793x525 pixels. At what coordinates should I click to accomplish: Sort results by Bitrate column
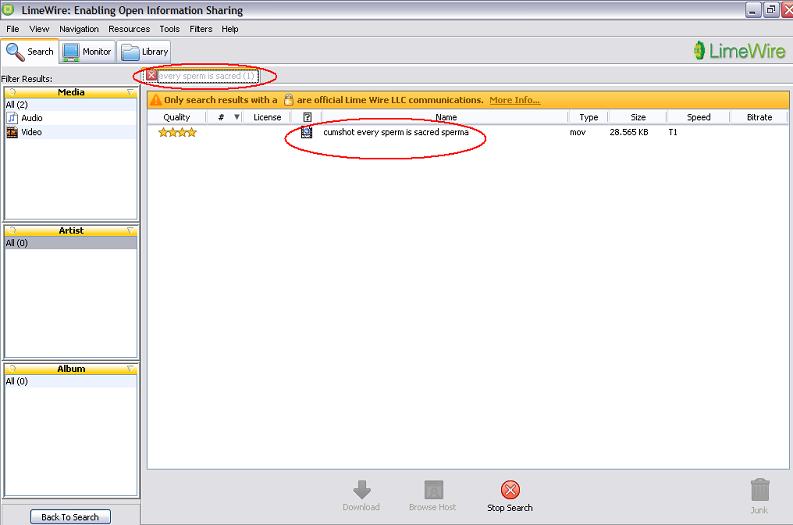tap(759, 117)
